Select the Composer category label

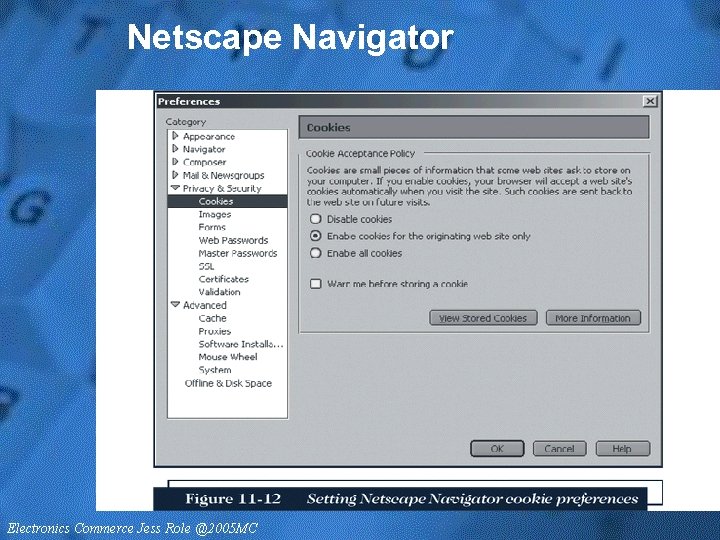point(205,162)
